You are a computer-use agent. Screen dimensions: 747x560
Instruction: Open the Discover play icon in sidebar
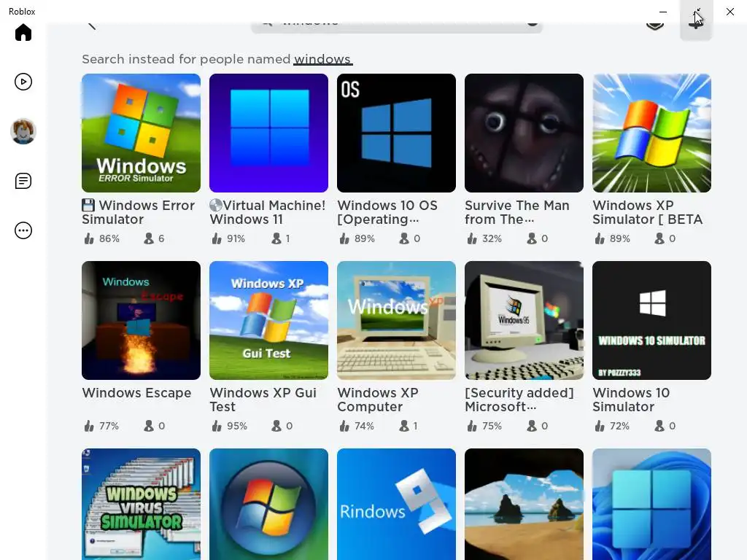click(23, 82)
